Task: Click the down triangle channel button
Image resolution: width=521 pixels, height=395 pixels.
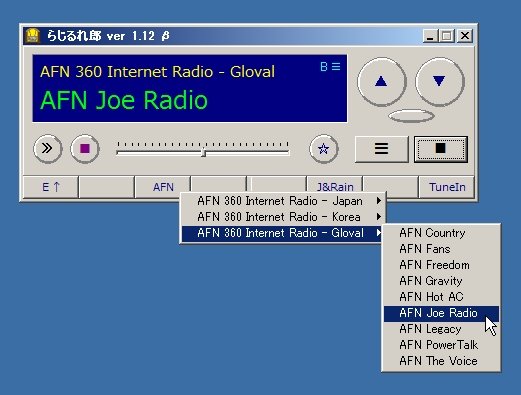Action: [440, 82]
